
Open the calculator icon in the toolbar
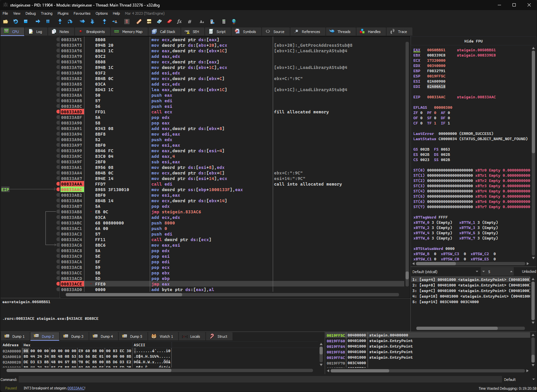click(x=224, y=22)
